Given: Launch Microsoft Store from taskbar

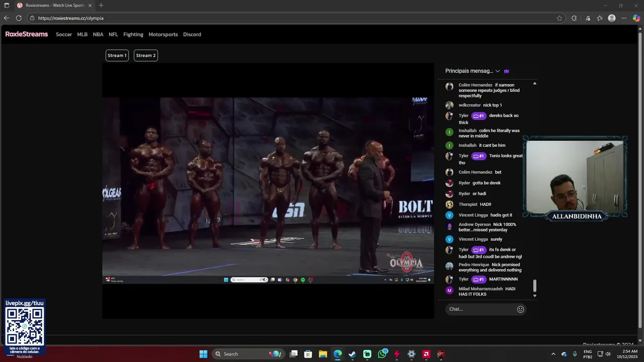Looking at the screenshot, I should point(308,354).
